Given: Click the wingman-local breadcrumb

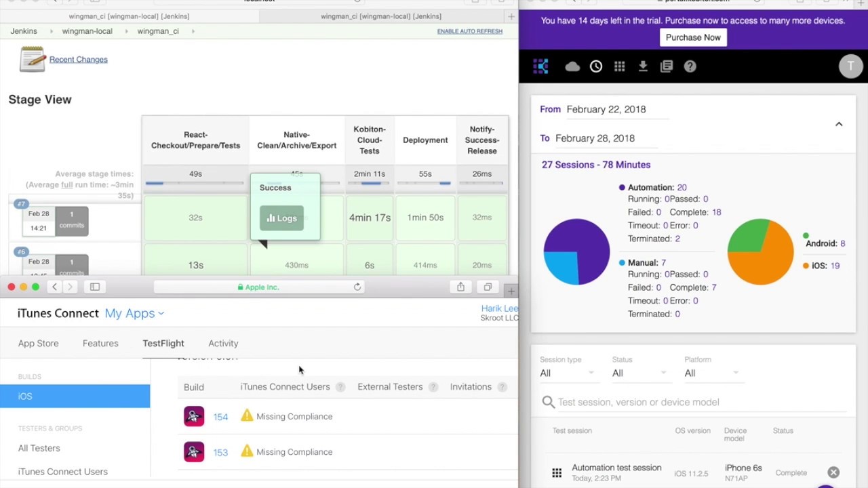Looking at the screenshot, I should [87, 31].
